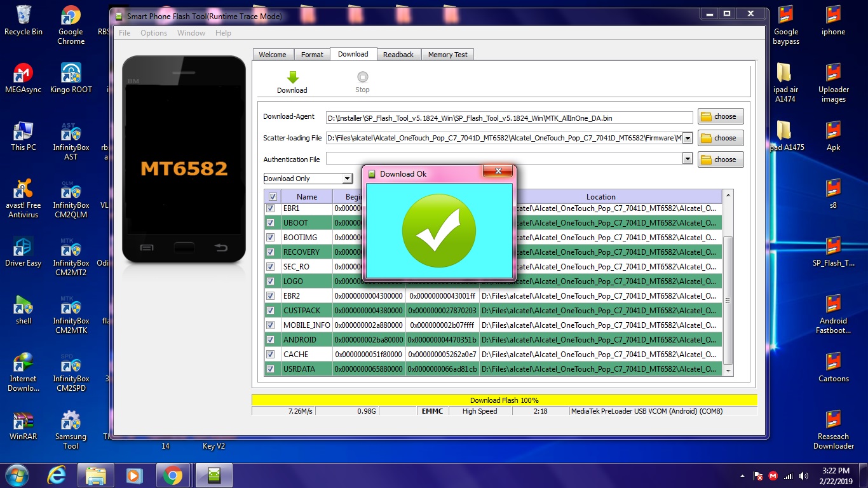Uncheck the EBR1 partition checkbox
This screenshot has width=868, height=488.
tap(271, 208)
